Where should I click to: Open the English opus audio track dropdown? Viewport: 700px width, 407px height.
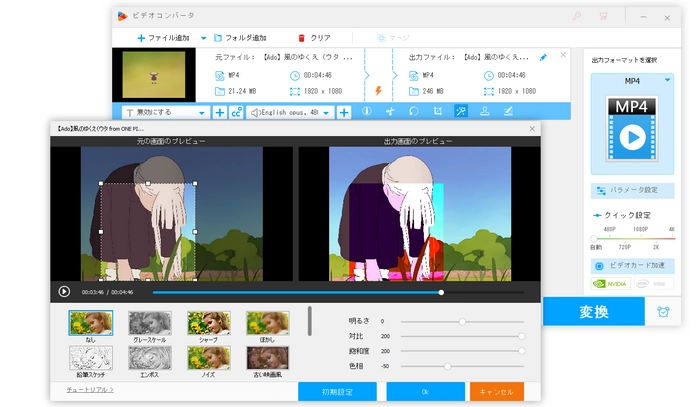click(290, 112)
